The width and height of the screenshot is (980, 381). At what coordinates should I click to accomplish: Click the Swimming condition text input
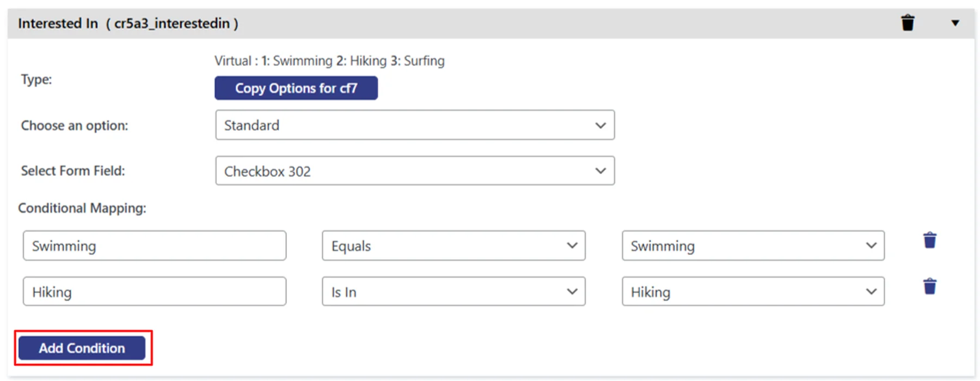click(x=154, y=245)
